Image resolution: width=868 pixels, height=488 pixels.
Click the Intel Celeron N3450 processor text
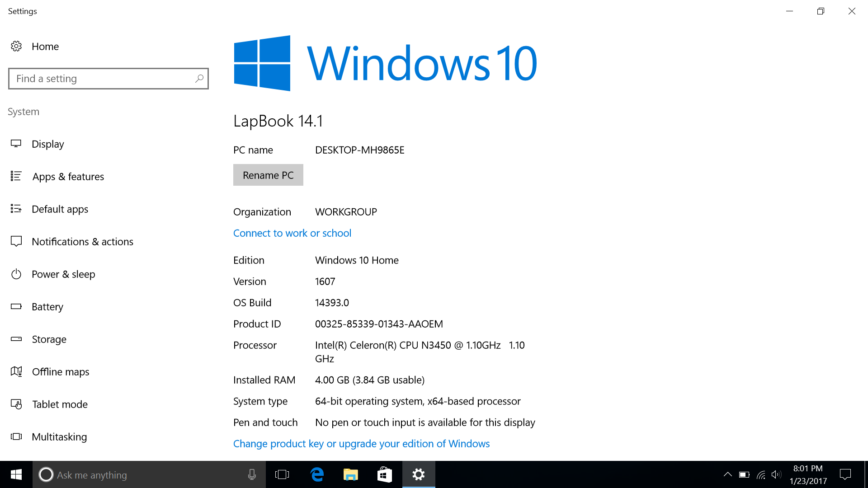coord(420,352)
